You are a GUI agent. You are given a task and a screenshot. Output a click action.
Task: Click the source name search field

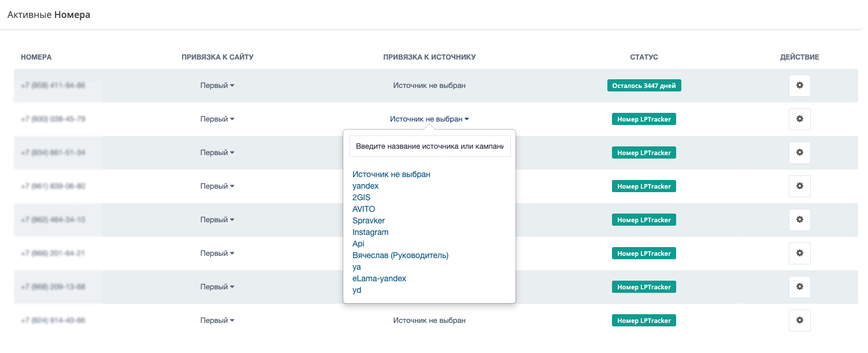[x=429, y=146]
